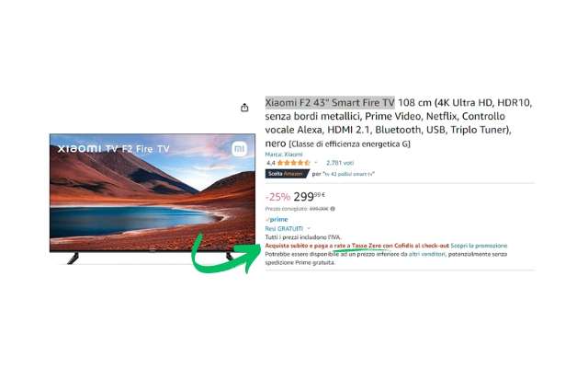
Task: Click the highlighted Xiaomi F2 43" title text
Action: coord(330,102)
